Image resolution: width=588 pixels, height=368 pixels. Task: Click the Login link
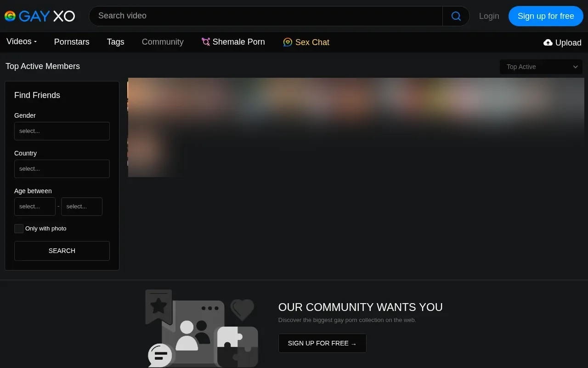[489, 16]
